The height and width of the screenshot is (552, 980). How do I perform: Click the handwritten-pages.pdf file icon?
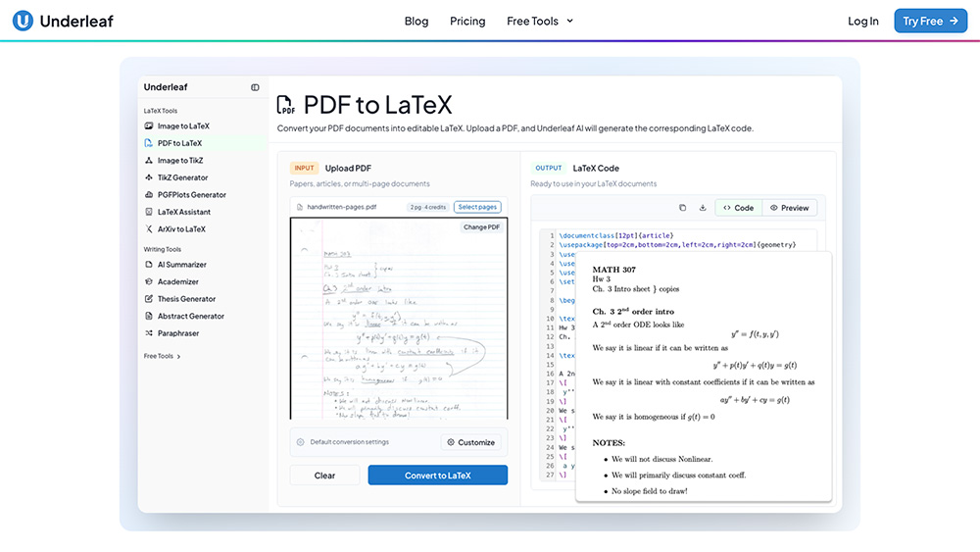click(x=299, y=207)
